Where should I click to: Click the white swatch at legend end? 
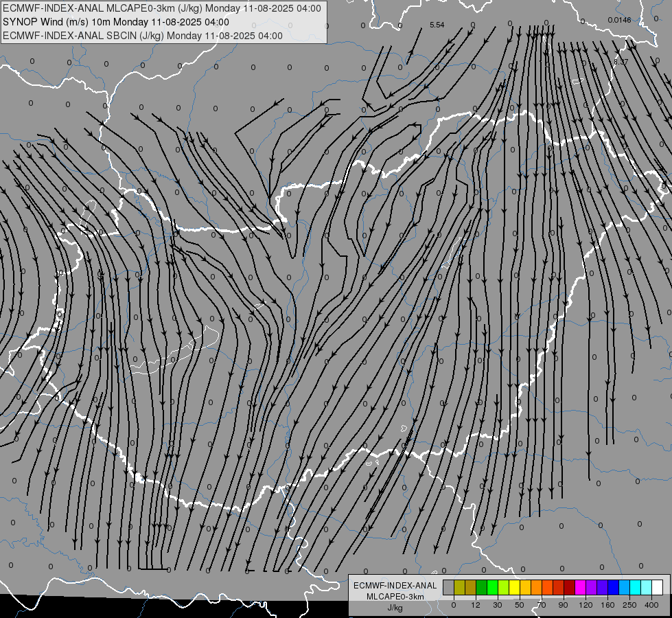[658, 587]
